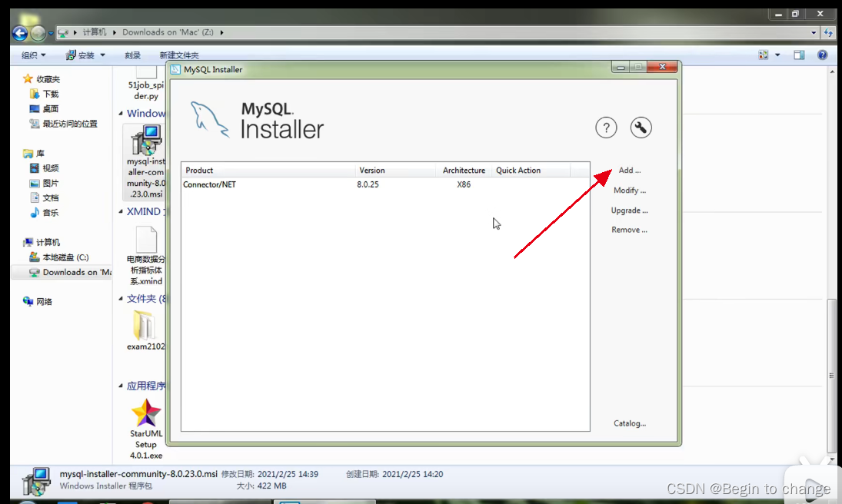Click the Upgrade ... link
842x504 pixels.
tap(629, 211)
